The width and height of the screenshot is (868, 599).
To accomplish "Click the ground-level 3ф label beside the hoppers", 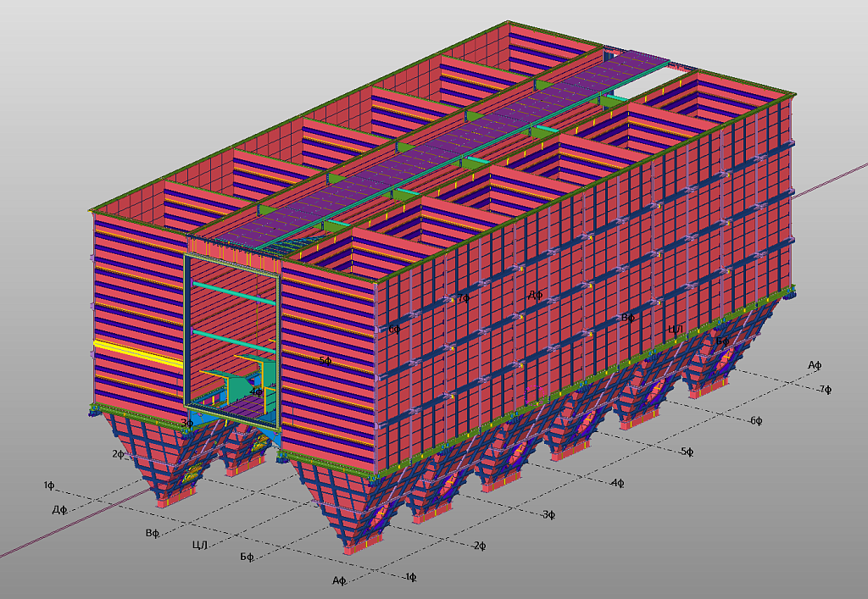I will point(548,514).
